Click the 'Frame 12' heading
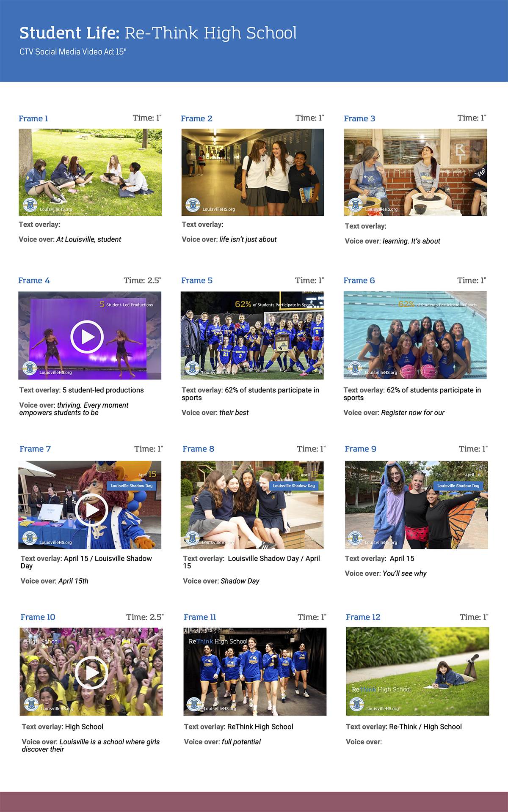 (x=363, y=617)
